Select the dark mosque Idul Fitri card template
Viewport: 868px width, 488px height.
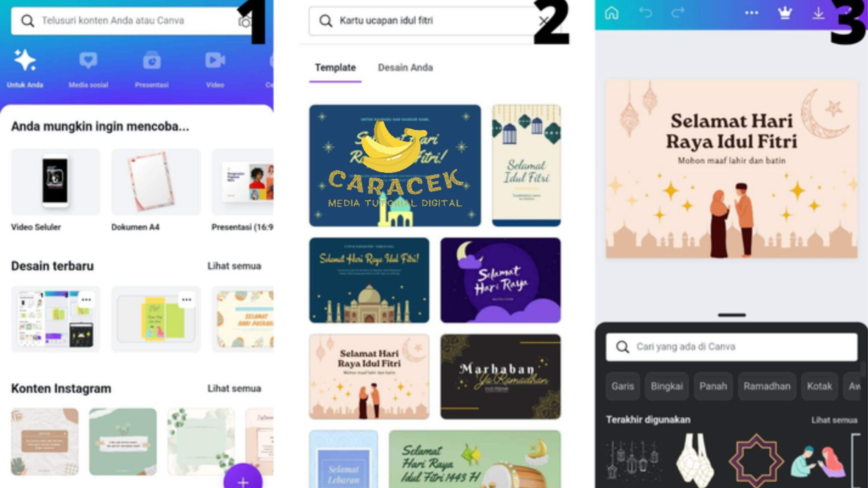(x=369, y=279)
